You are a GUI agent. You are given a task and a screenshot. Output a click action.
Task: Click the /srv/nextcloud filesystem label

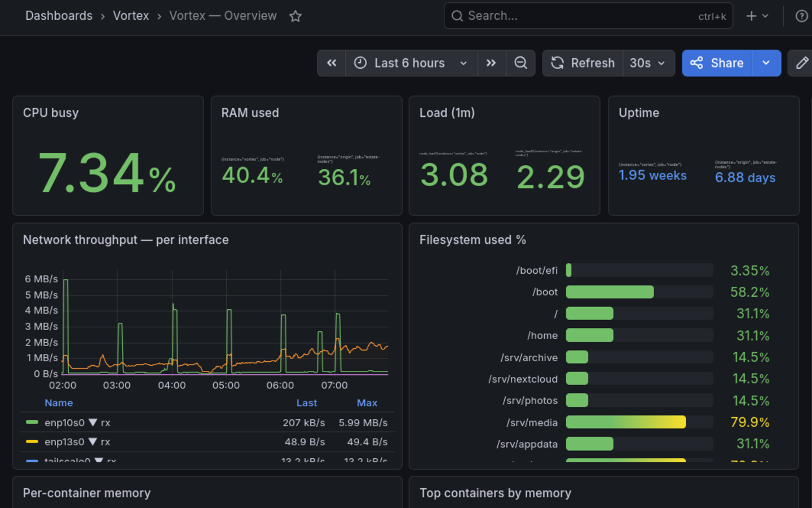[523, 379]
